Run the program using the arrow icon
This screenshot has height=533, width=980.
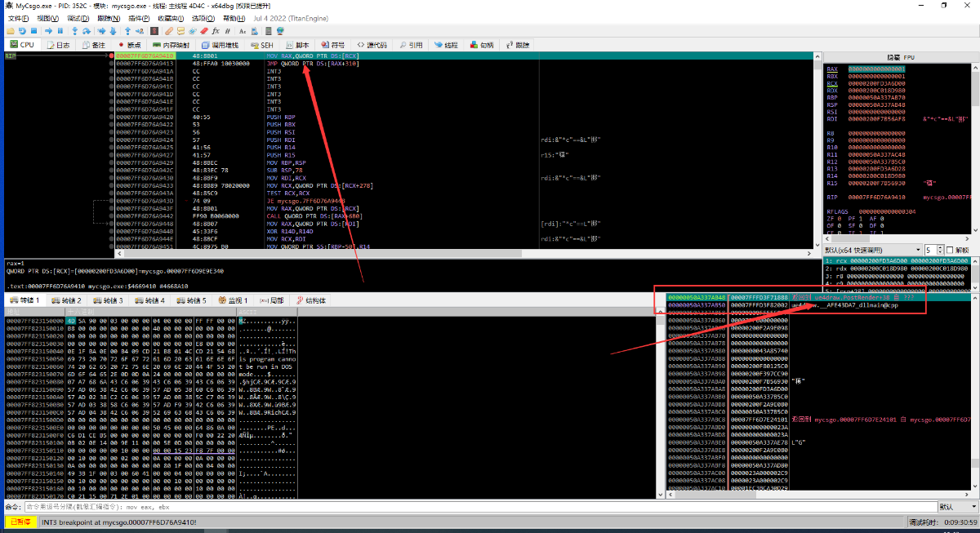(x=48, y=30)
